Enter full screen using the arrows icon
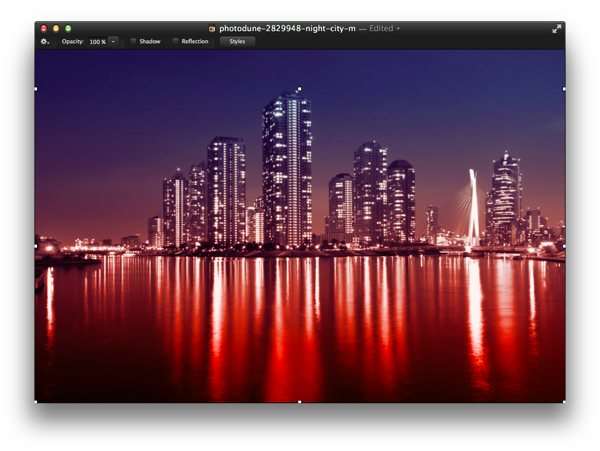This screenshot has height=451, width=600. 557,29
